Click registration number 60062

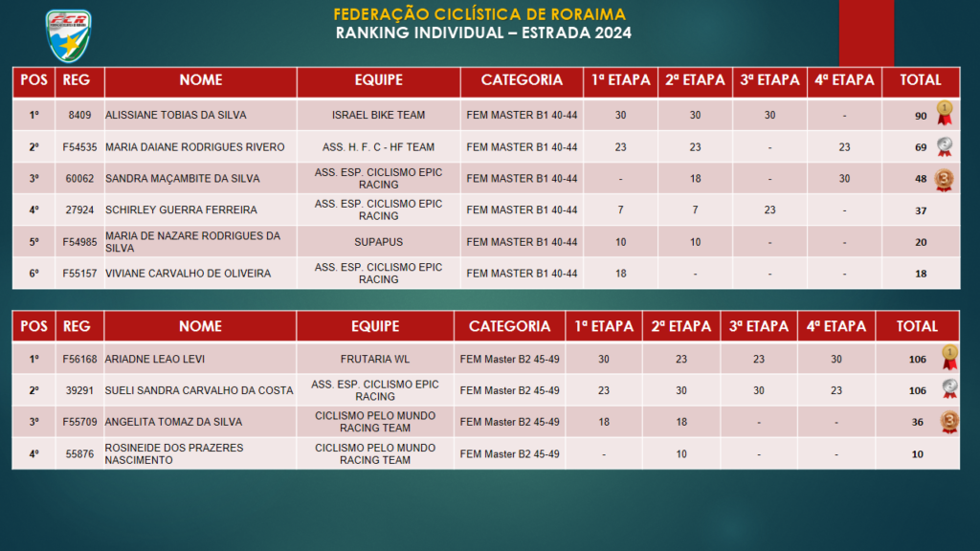[79, 179]
